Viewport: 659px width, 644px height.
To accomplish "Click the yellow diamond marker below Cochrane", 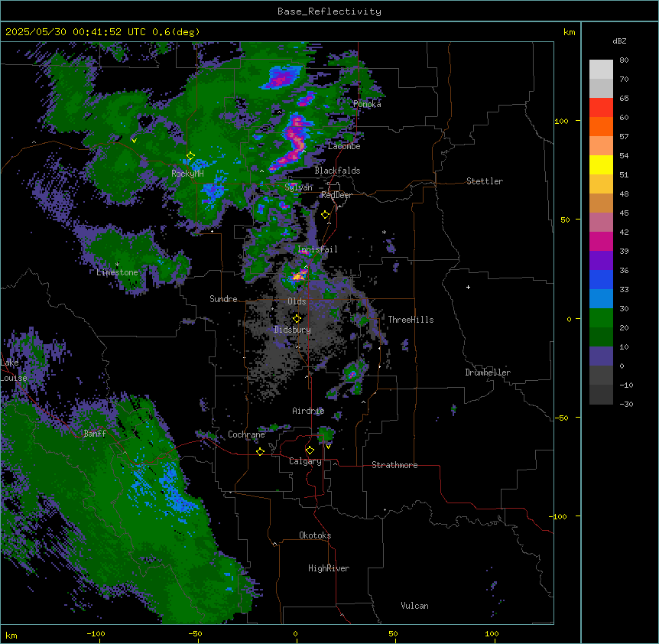I will point(260,451).
